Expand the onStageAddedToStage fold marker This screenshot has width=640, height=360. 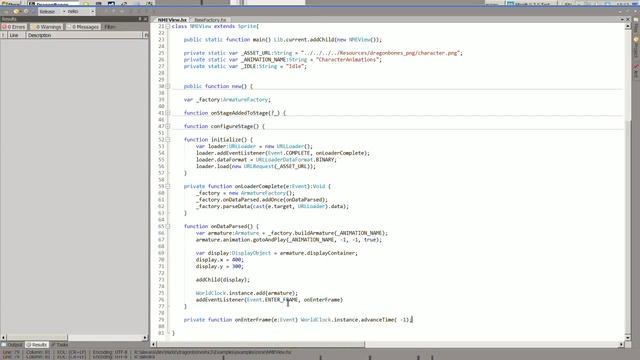168,113
